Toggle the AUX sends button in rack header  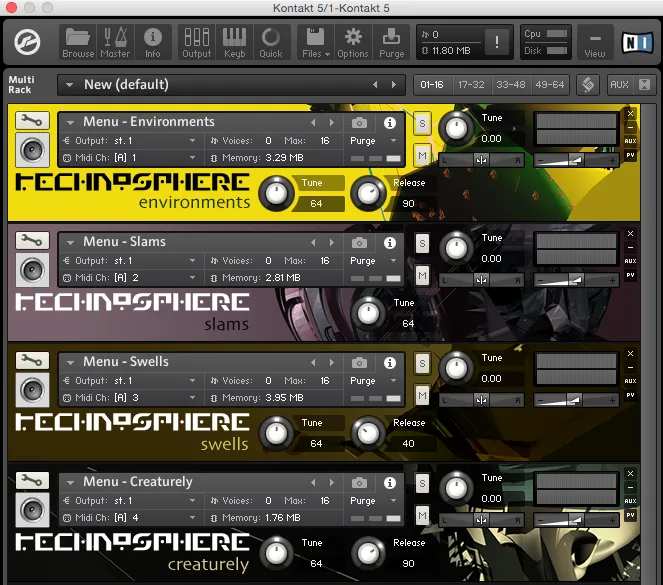[x=619, y=85]
